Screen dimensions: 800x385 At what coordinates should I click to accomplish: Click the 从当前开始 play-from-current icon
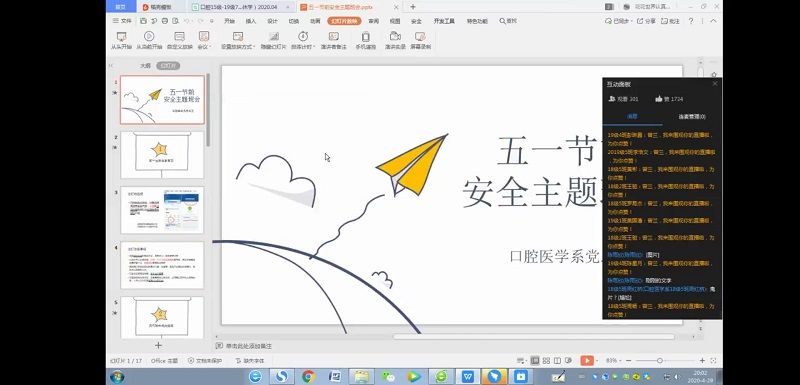pos(149,36)
